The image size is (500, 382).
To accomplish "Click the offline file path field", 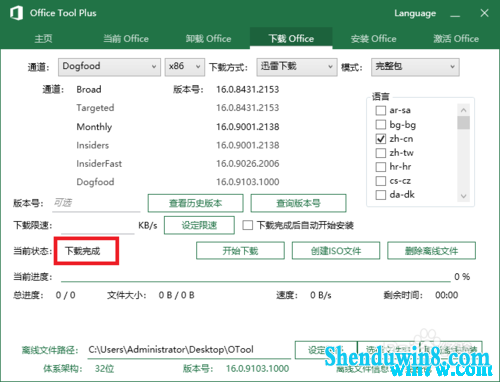I will click(189, 350).
